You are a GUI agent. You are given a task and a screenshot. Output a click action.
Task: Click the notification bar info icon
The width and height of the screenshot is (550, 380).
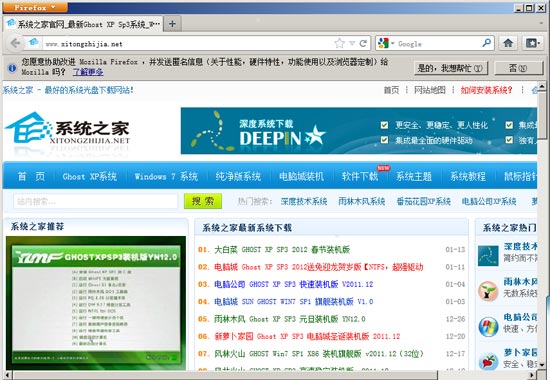[x=12, y=68]
